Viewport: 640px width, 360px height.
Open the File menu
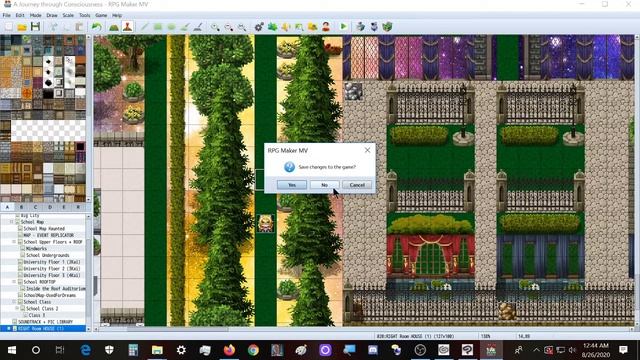point(7,16)
